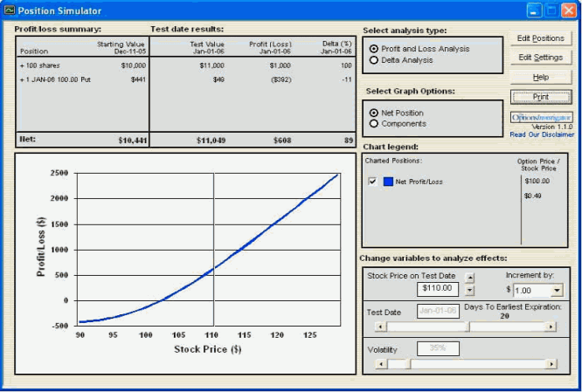Click Test Date scrollbar right arrow
582x392 pixels.
point(550,327)
